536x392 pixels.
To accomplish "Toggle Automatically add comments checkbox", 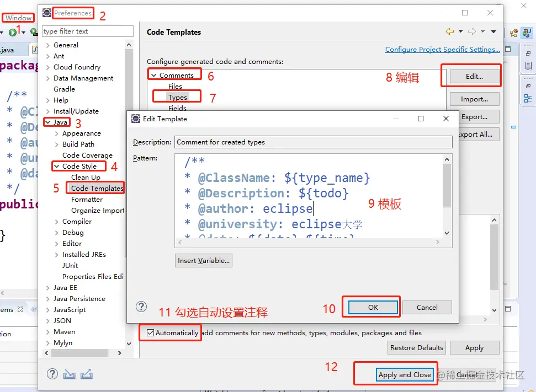I will (150, 333).
